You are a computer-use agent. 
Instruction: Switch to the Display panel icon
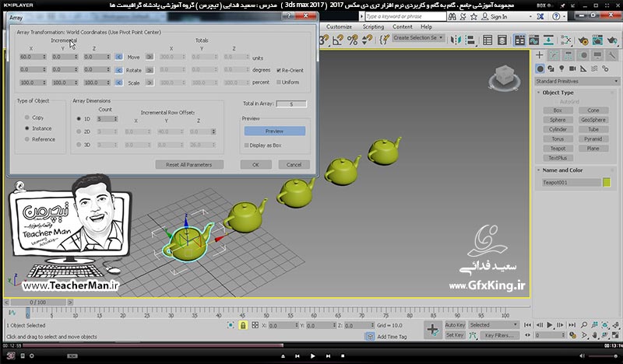597,55
